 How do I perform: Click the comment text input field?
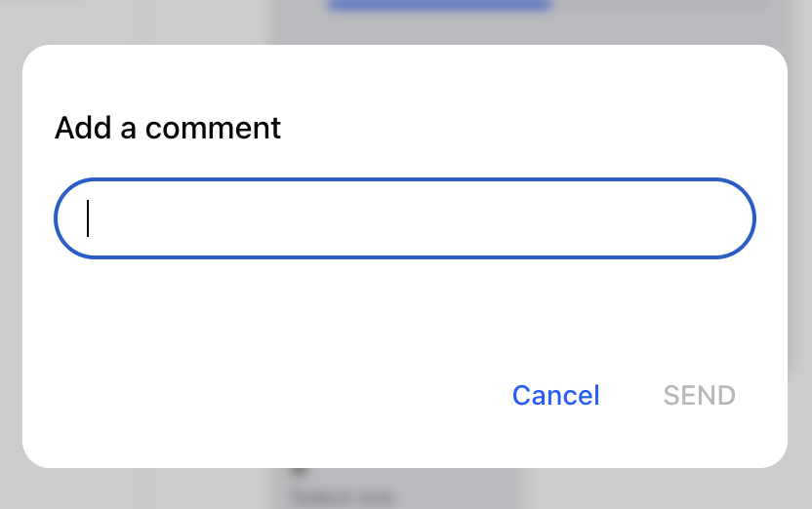coord(405,218)
